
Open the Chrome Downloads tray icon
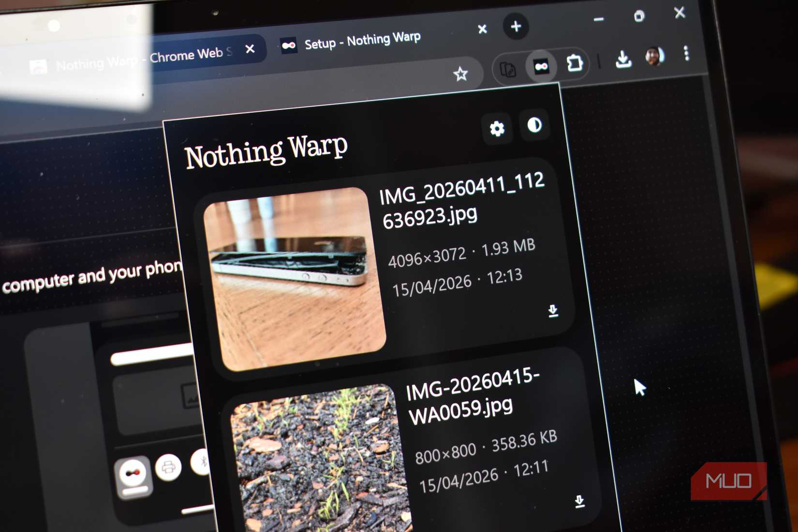[x=623, y=59]
